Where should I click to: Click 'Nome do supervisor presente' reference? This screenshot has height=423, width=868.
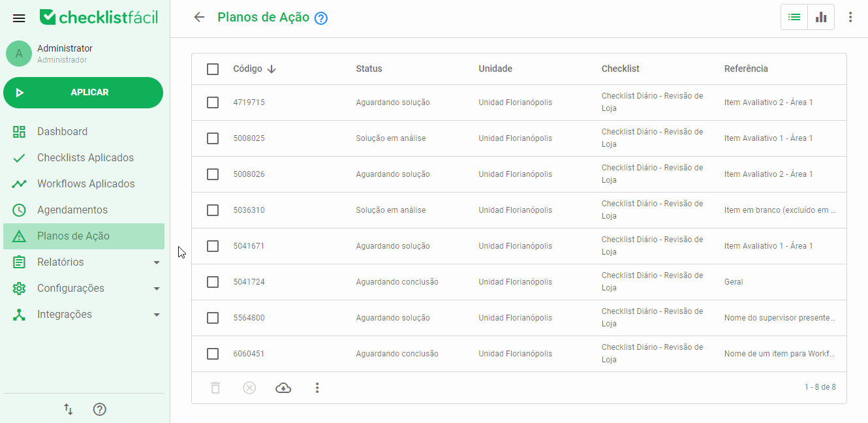tap(780, 318)
